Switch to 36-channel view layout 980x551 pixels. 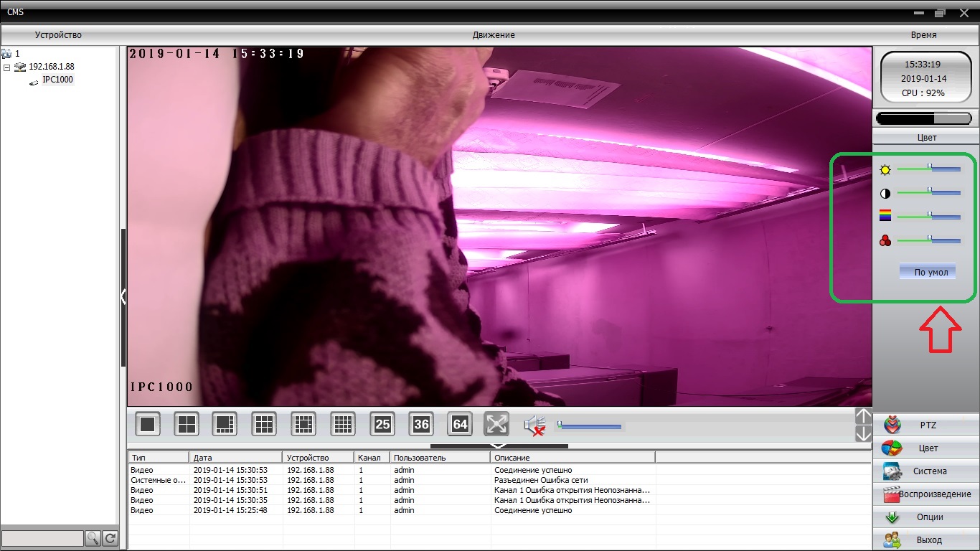pos(421,424)
